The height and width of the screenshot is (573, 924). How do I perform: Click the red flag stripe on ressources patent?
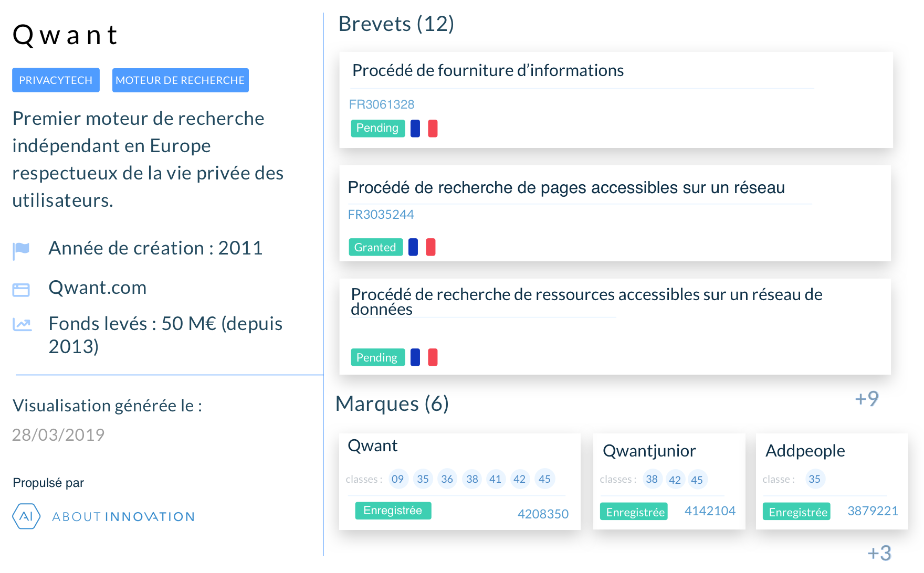[x=433, y=357]
